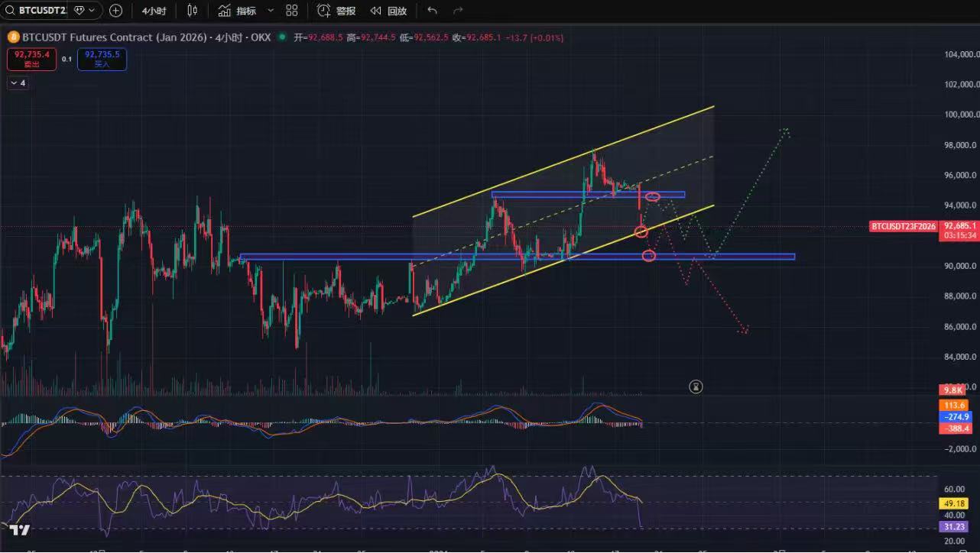Screen dimensions: 980x553
Task: Click the BTCUSDT symbol search field
Action: pos(37,11)
